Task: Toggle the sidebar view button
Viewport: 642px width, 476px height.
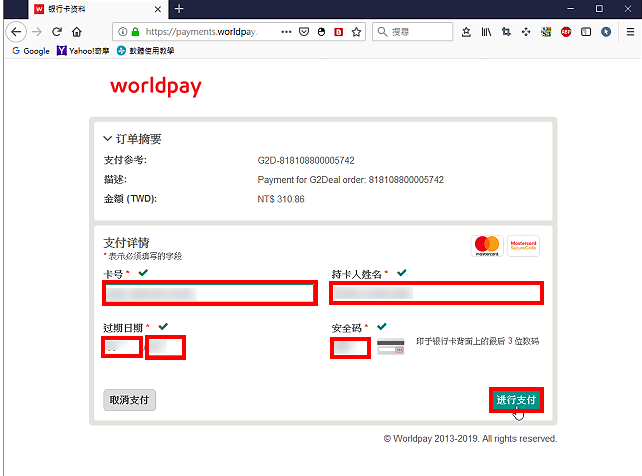Action: (x=586, y=32)
